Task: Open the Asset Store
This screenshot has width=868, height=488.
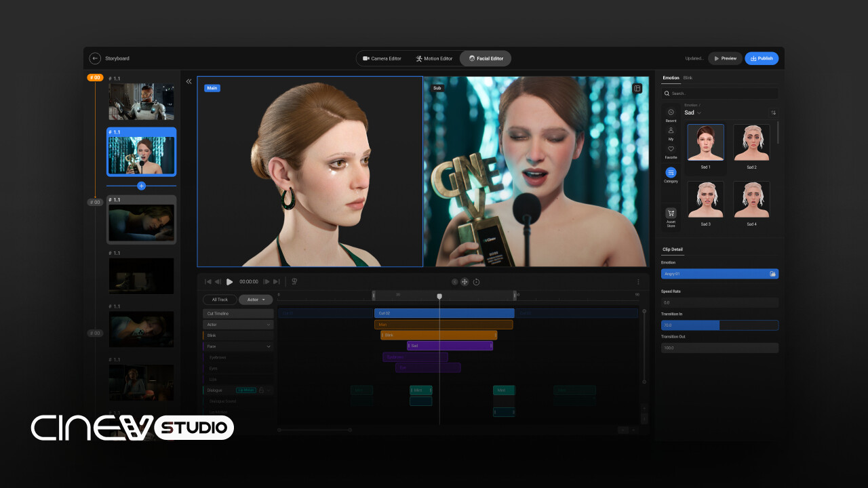Action: click(x=671, y=213)
